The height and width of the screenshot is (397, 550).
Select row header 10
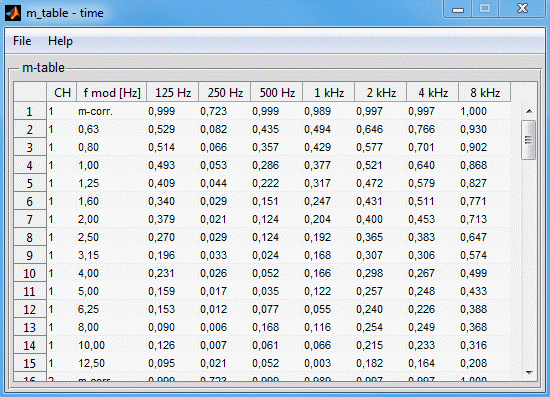[x=30, y=273]
